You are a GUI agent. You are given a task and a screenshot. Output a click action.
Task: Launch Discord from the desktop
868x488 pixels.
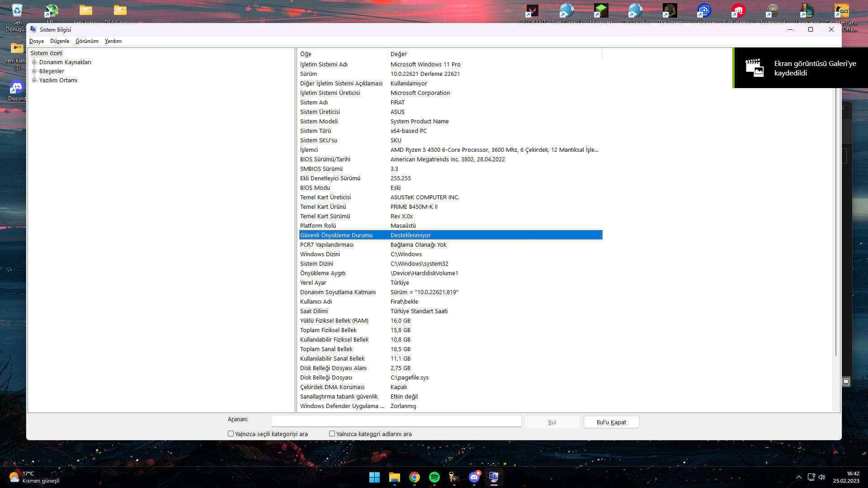coord(17,90)
